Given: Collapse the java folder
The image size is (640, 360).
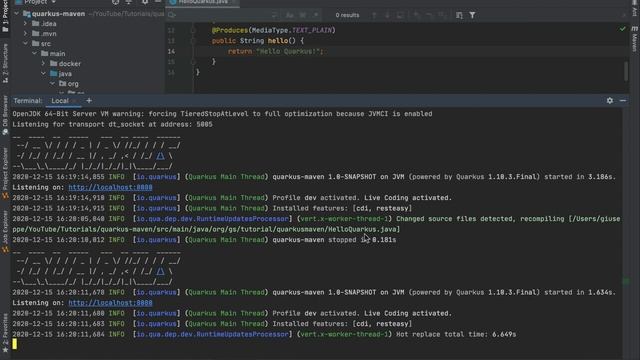Looking at the screenshot, I should (x=43, y=73).
